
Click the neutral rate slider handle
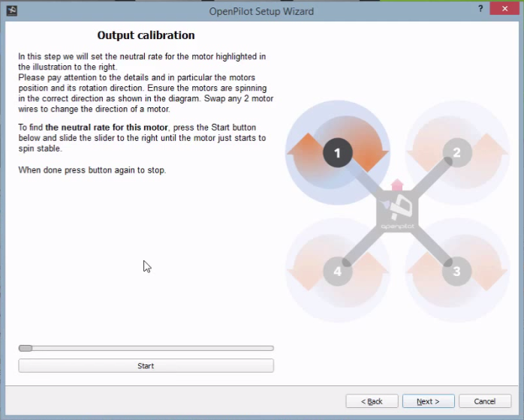point(26,348)
